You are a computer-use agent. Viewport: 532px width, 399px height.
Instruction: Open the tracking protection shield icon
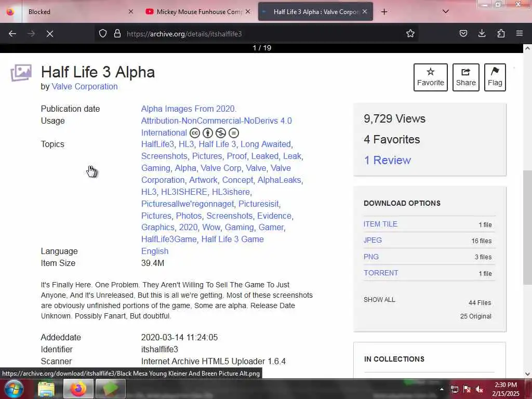pos(103,34)
